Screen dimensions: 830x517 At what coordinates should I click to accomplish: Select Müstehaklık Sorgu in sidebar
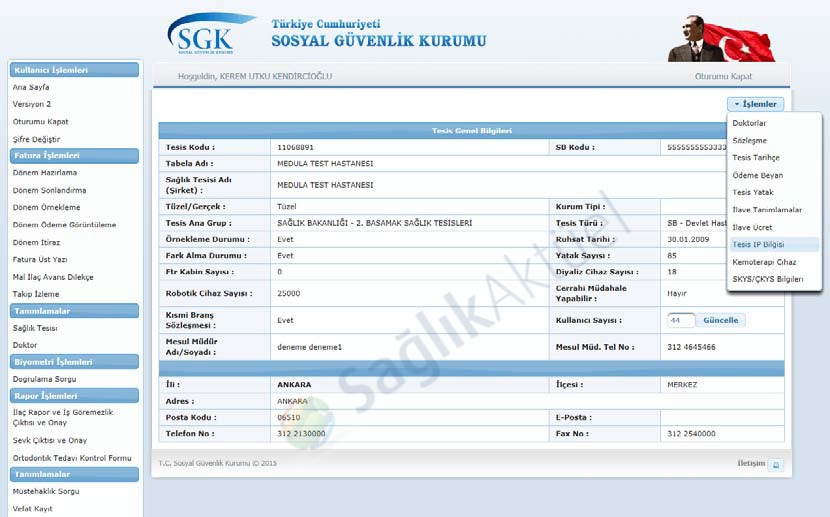pyautogui.click(x=46, y=491)
